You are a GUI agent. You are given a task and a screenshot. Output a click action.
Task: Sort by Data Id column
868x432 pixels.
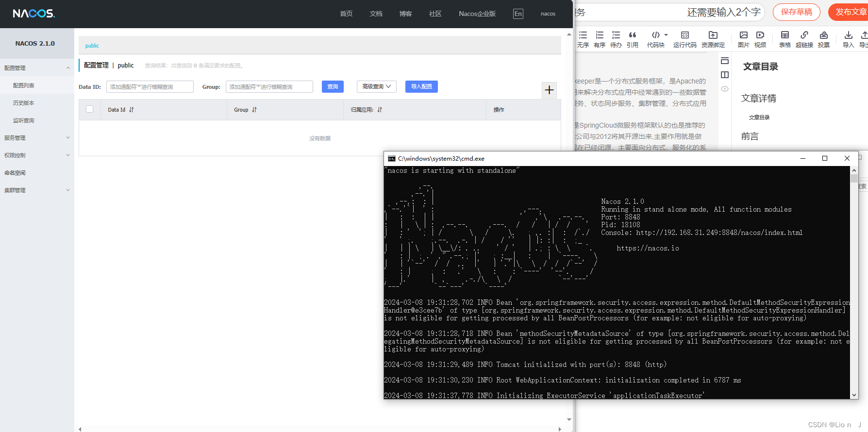coord(132,110)
